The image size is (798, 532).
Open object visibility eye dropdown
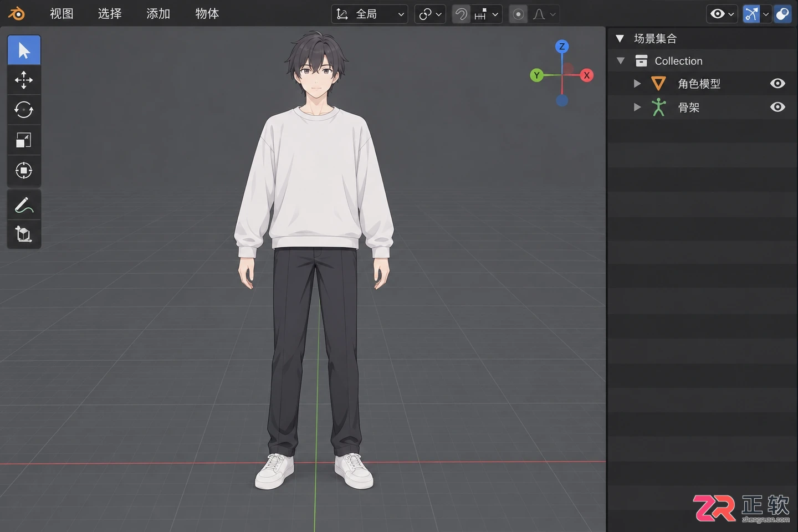tap(722, 14)
